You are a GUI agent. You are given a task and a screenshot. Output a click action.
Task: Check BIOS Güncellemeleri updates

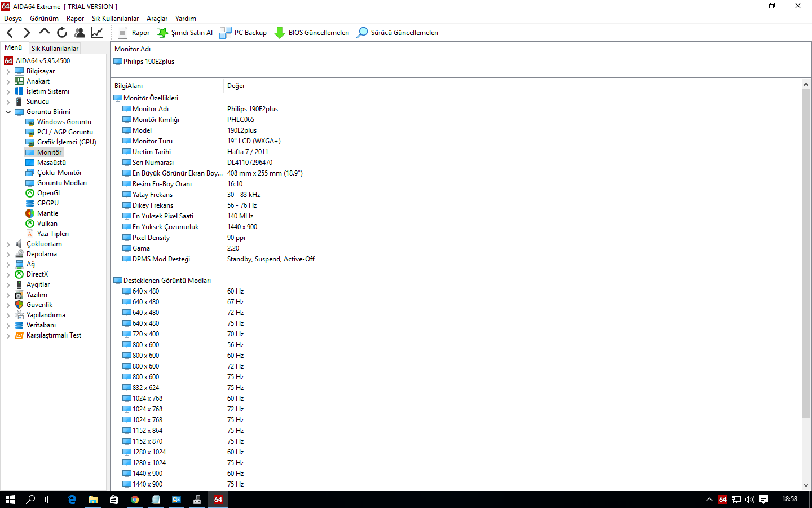coord(311,33)
